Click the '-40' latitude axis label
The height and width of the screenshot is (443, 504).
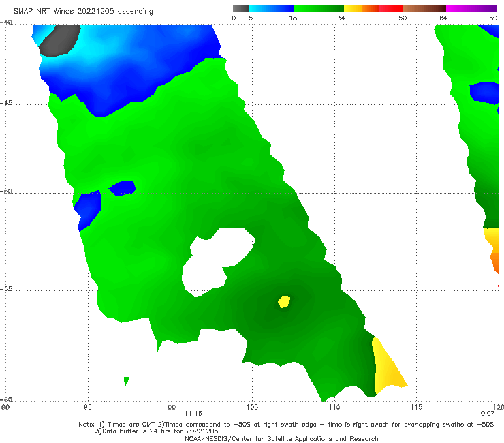[6, 22]
